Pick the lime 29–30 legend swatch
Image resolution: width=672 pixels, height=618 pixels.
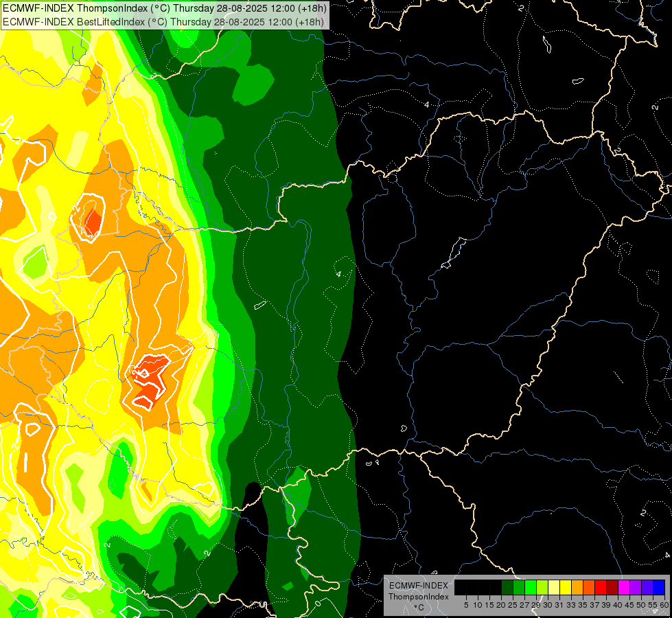[x=542, y=587]
